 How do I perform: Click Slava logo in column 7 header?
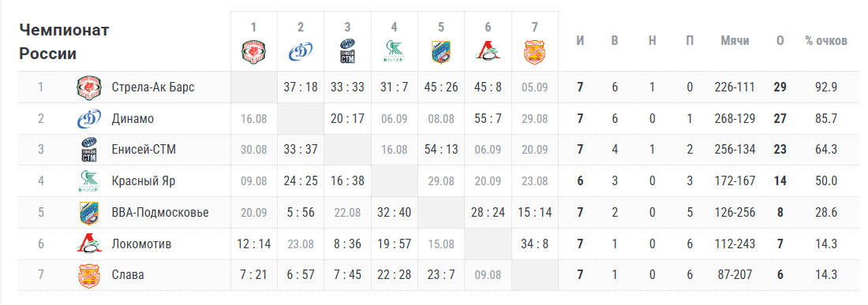tap(535, 52)
